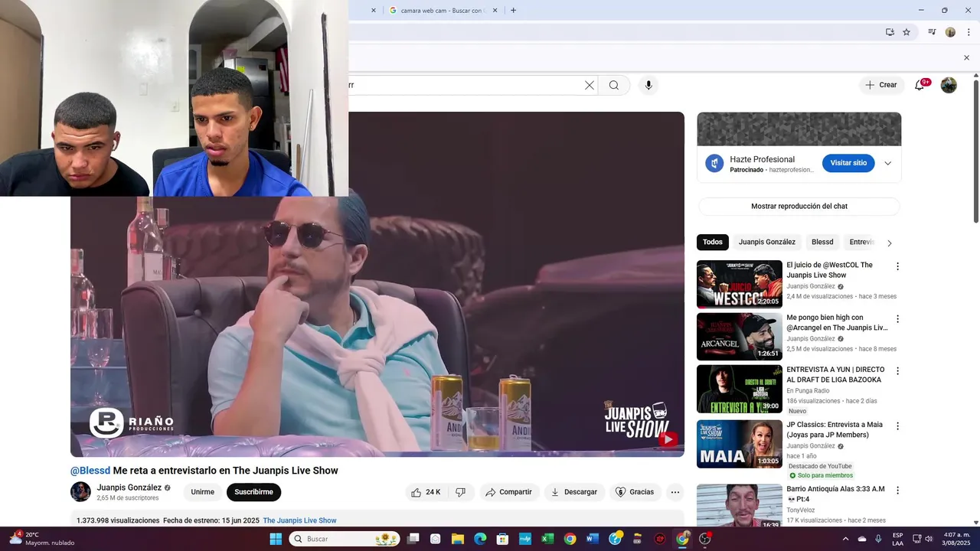The width and height of the screenshot is (980, 551).
Task: Launch Microsoft Edge from taskbar
Action: tap(480, 539)
